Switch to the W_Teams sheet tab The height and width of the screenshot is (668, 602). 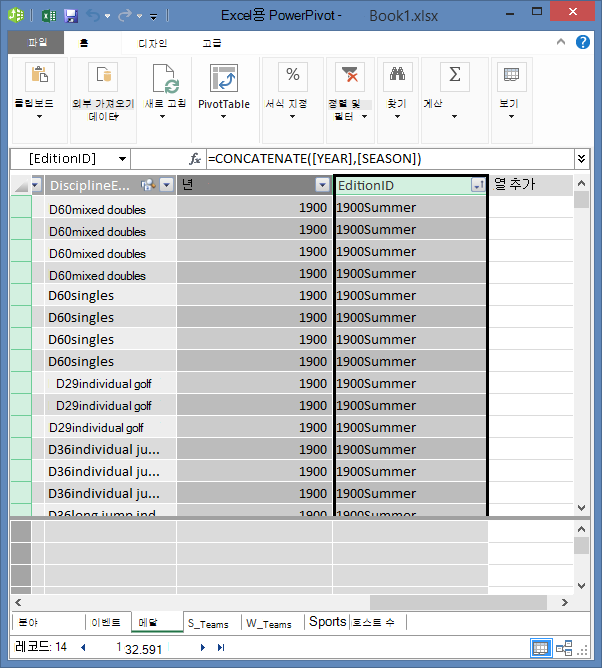click(269, 624)
